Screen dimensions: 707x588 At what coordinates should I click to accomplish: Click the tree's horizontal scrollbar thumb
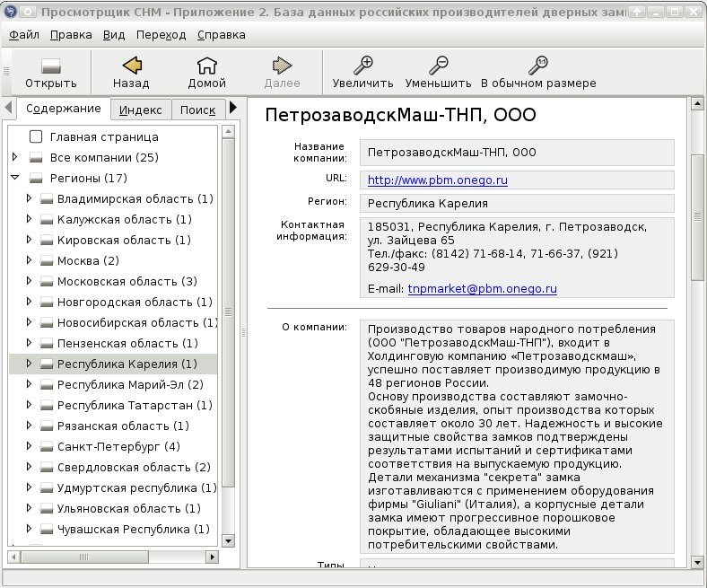click(x=84, y=557)
